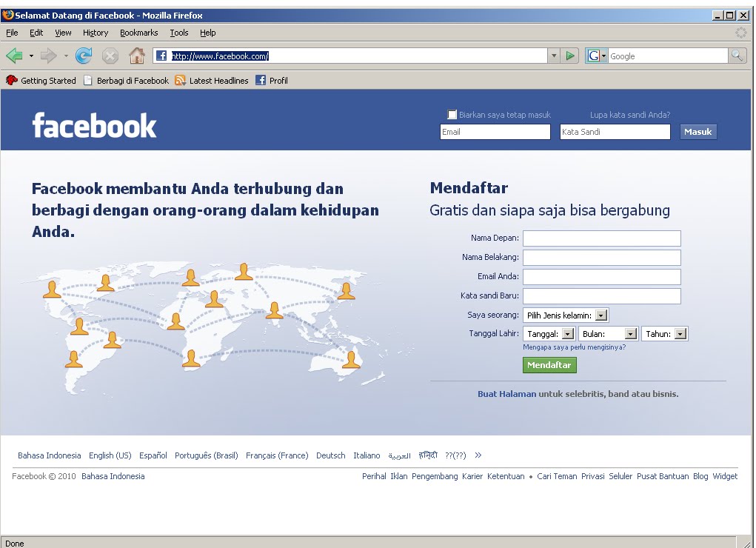756x548 pixels.
Task: Click the search magnifier icon
Action: click(x=738, y=55)
